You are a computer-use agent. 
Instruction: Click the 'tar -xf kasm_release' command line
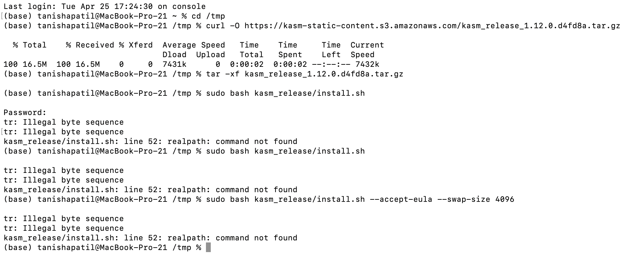click(x=304, y=74)
